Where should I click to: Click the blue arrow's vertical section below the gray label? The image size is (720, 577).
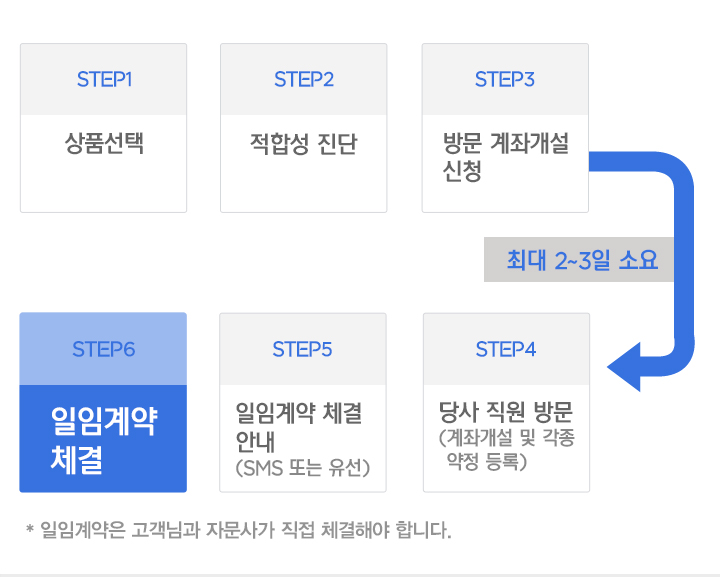coord(684,310)
